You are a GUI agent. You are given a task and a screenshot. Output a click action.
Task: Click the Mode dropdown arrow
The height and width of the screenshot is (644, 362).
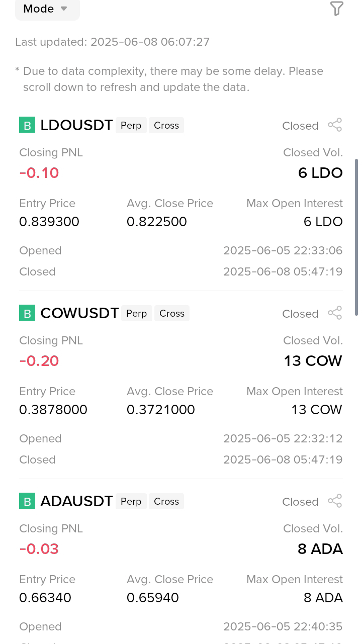tap(64, 9)
